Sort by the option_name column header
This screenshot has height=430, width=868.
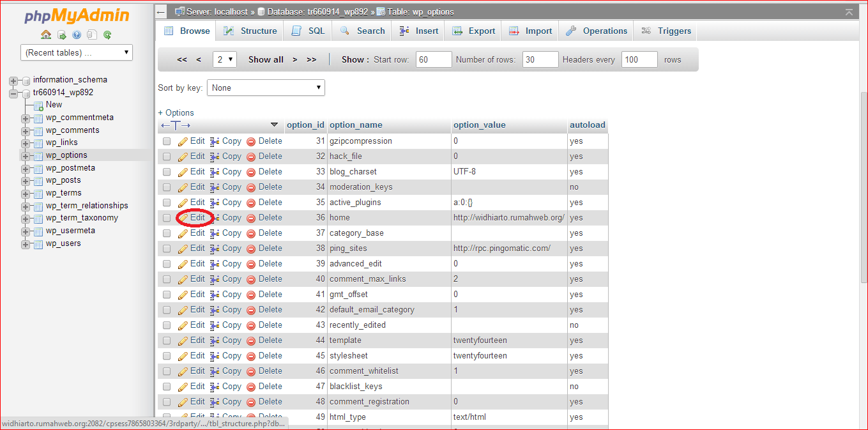coord(356,125)
